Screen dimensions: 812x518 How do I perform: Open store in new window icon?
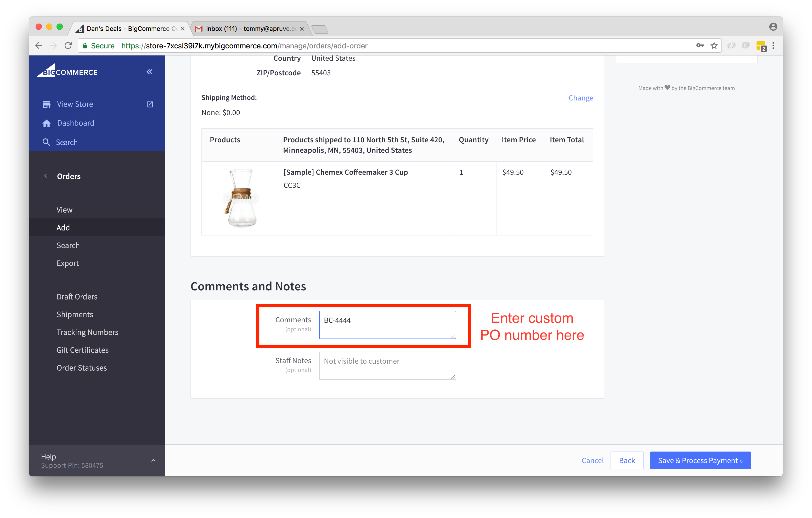[150, 105]
